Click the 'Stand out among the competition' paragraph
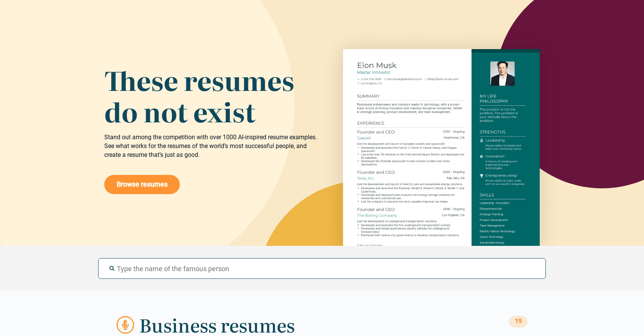This screenshot has height=336, width=644. (210, 146)
